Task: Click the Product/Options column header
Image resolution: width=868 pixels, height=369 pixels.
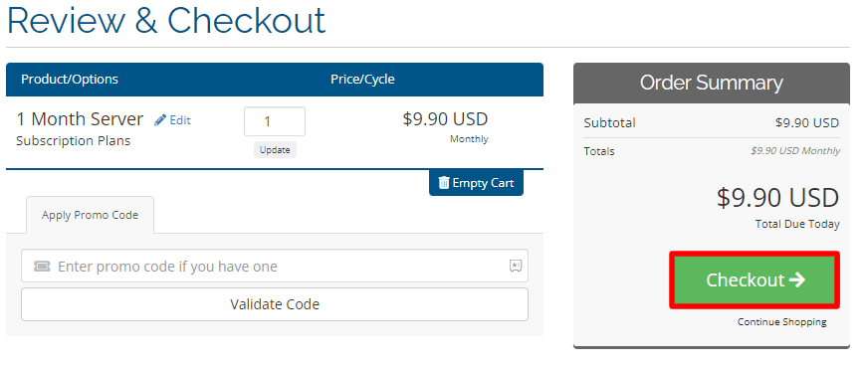Action: pyautogui.click(x=70, y=80)
